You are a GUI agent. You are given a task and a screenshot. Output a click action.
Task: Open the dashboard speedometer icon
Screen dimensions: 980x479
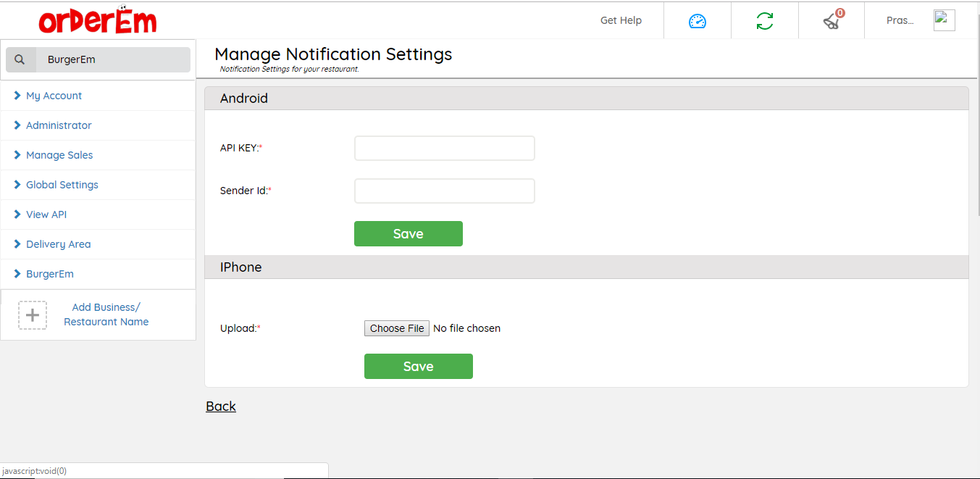coord(697,21)
